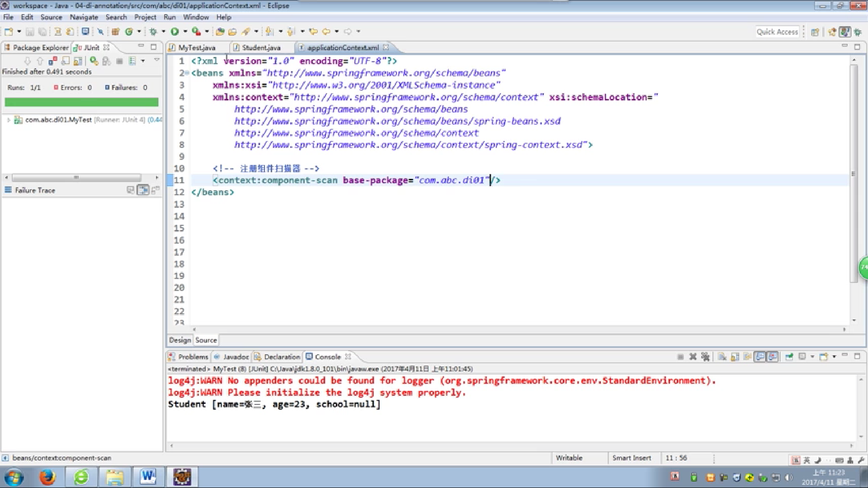Image resolution: width=868 pixels, height=488 pixels.
Task: Click the New file toolbar icon
Action: [9, 32]
